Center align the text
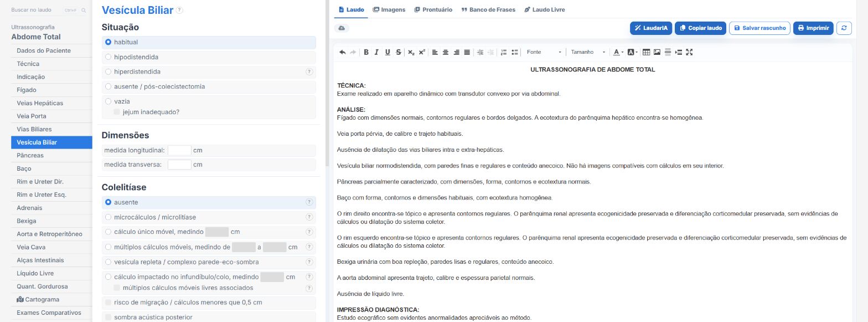The width and height of the screenshot is (868, 322). [x=446, y=52]
